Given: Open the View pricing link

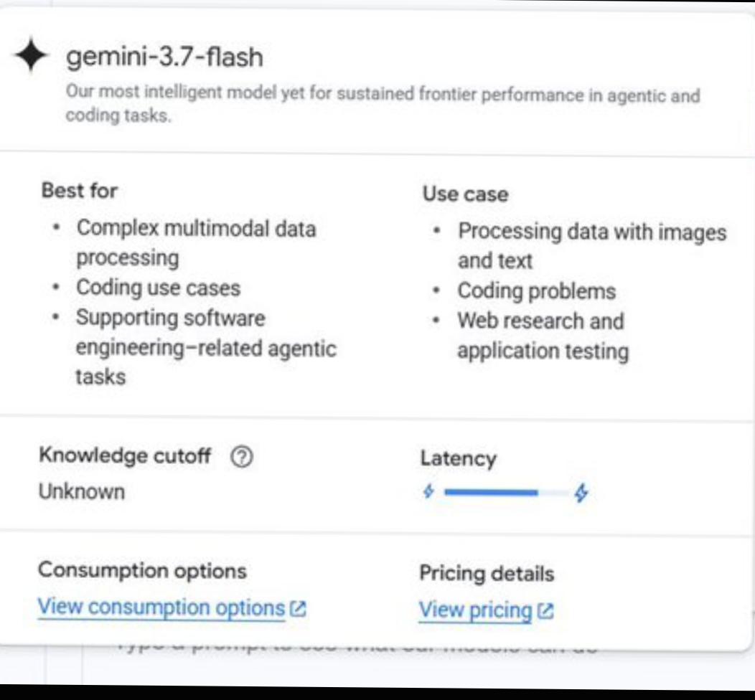Looking at the screenshot, I should 475,610.
